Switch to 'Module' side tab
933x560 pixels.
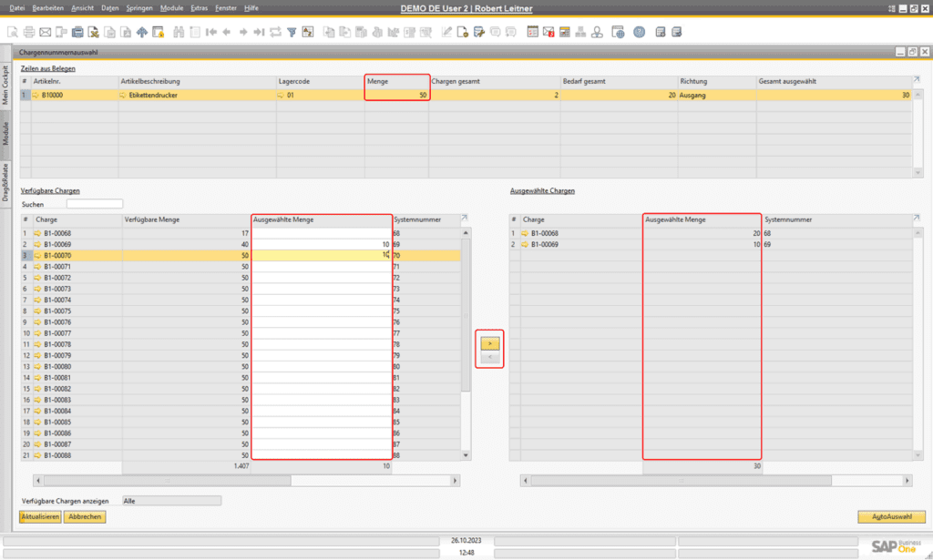click(5, 134)
